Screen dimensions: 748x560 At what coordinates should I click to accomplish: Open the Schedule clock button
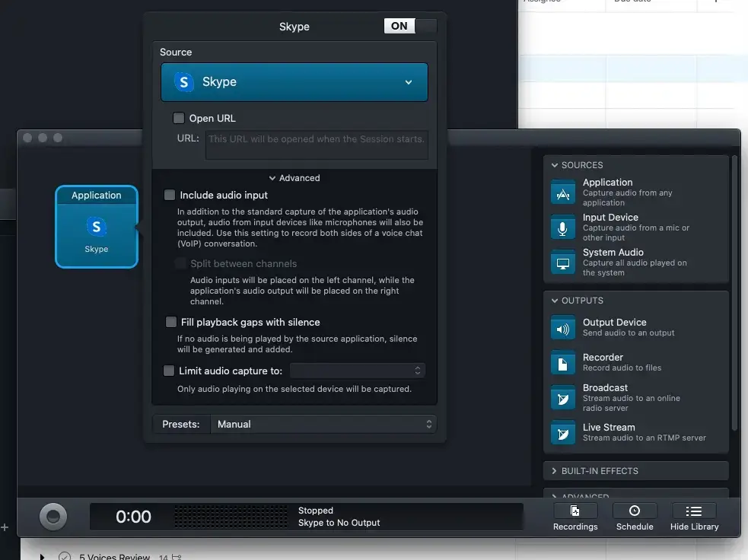[635, 517]
